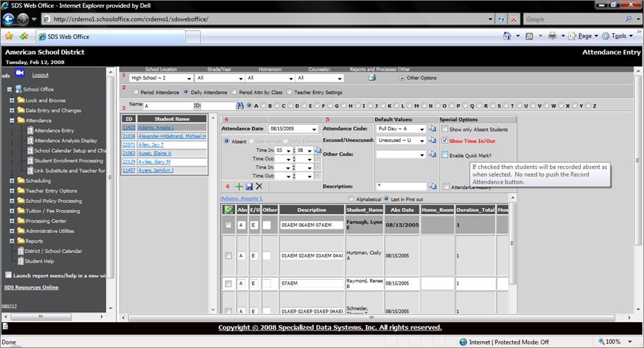Uncheck the Show Time In/Out option
The width and height of the screenshot is (644, 348).
[x=444, y=141]
